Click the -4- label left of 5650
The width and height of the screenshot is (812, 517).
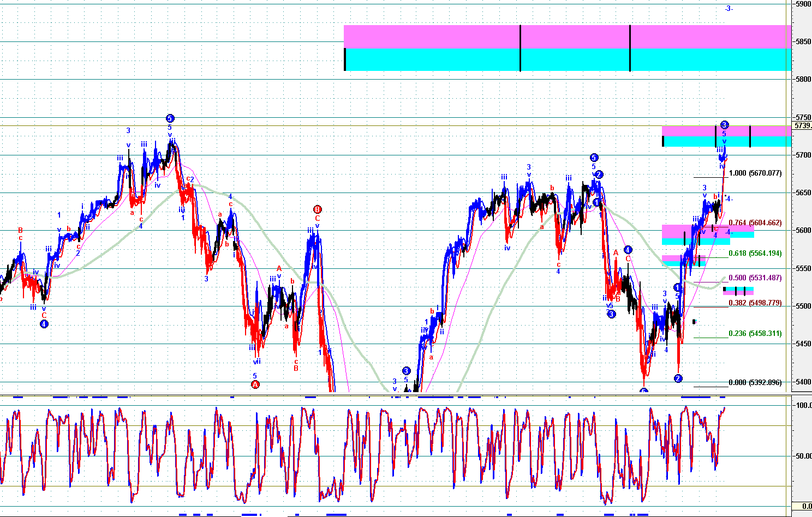pyautogui.click(x=729, y=199)
